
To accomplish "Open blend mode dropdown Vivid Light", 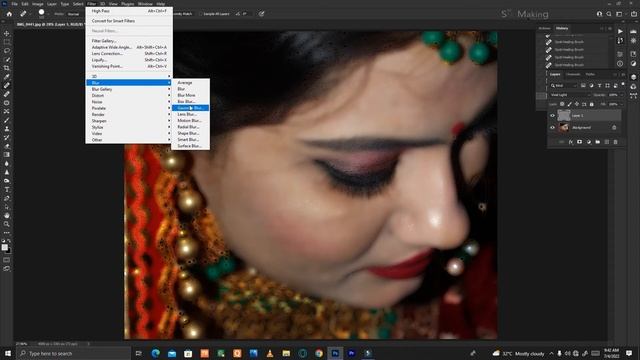I will [569, 95].
